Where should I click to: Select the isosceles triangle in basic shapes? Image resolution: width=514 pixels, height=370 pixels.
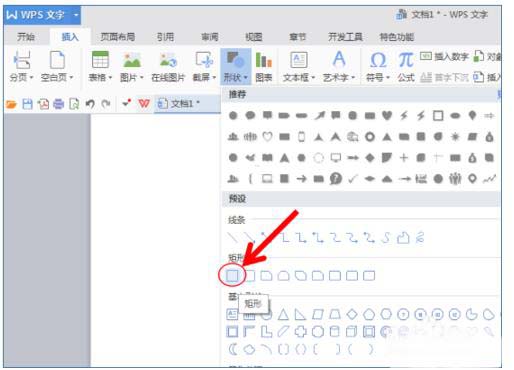[x=283, y=314]
